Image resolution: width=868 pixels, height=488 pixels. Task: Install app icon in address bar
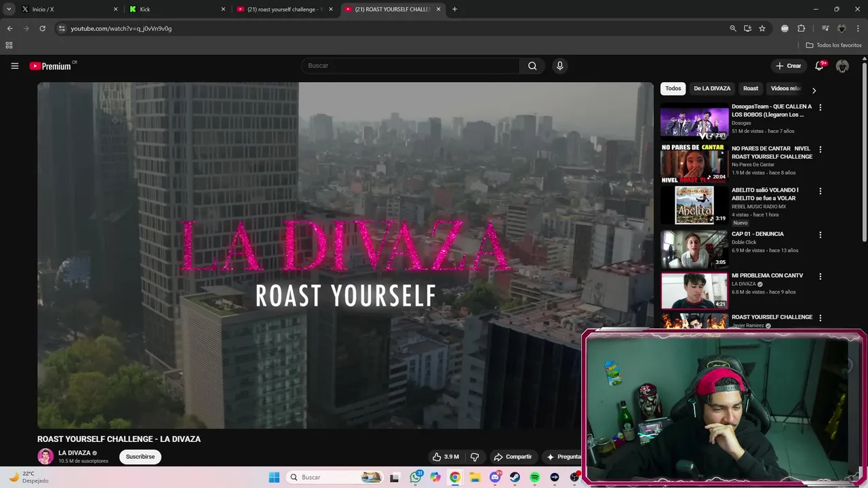point(747,28)
